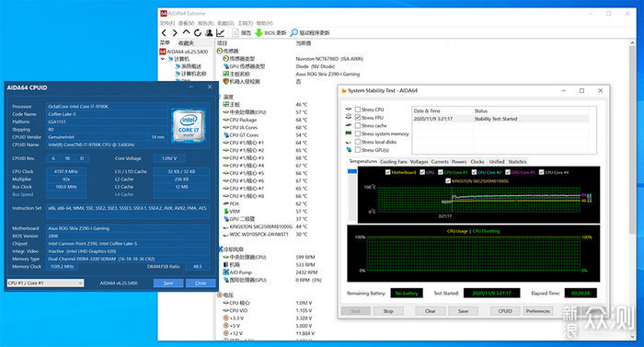Click the Clear button in Stability Test
The height and width of the screenshot is (347, 644).
click(430, 311)
